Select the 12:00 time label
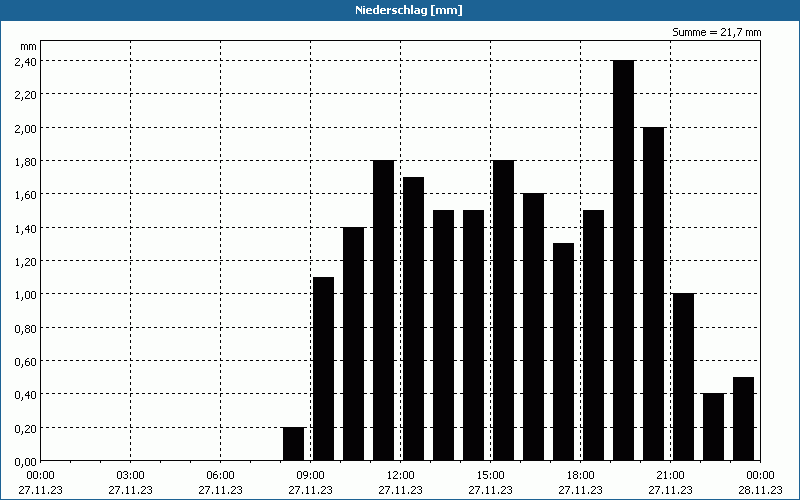Viewport: 800px width, 500px height. (x=401, y=476)
